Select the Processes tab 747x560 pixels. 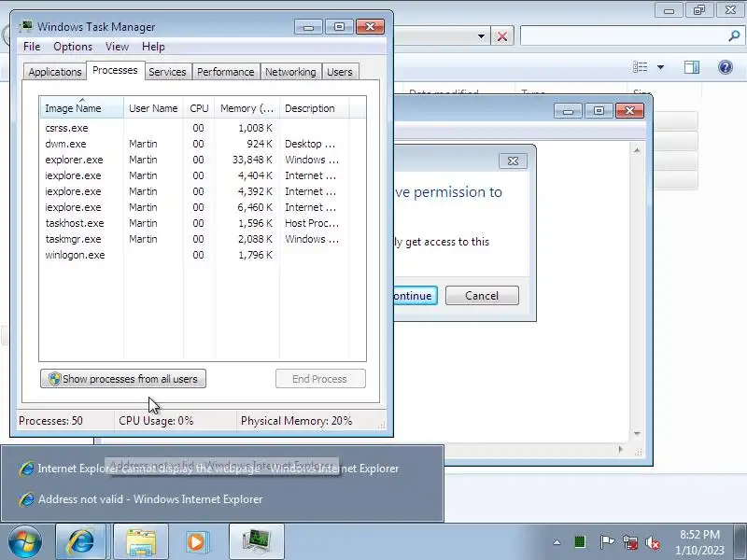pos(115,71)
